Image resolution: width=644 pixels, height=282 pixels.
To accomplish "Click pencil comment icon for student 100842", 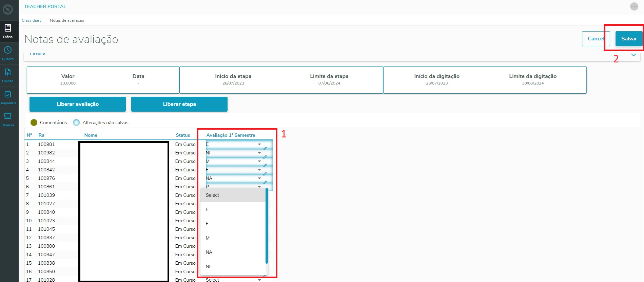I will pyautogui.click(x=265, y=174).
